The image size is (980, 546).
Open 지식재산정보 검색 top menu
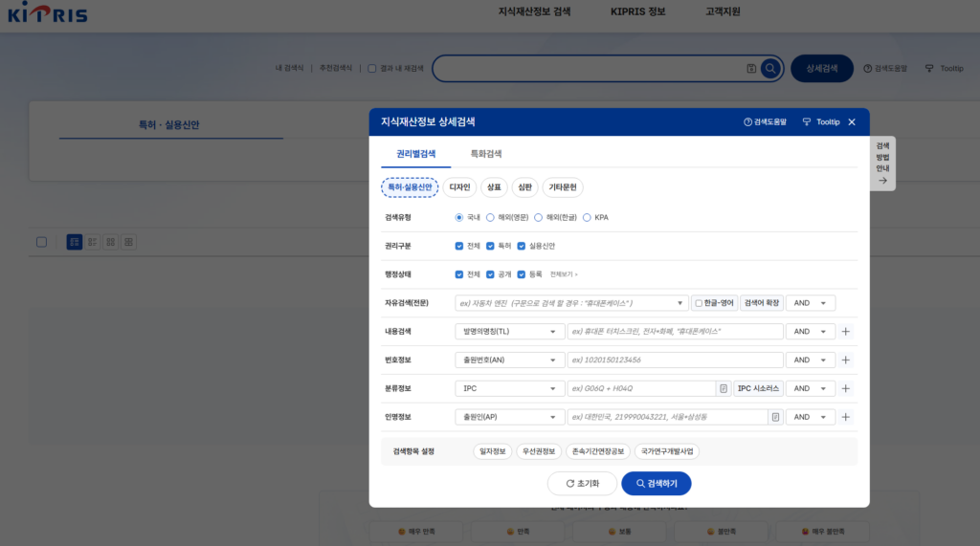[534, 11]
